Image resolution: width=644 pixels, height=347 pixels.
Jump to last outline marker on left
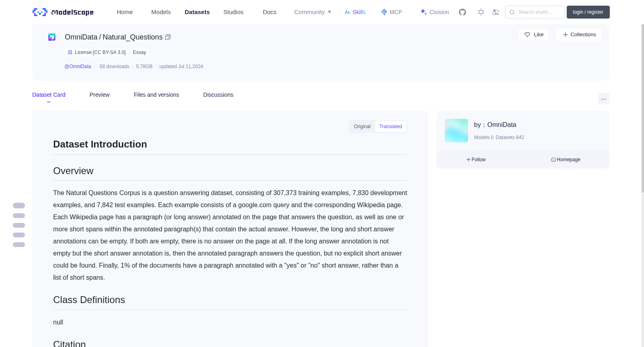19,245
